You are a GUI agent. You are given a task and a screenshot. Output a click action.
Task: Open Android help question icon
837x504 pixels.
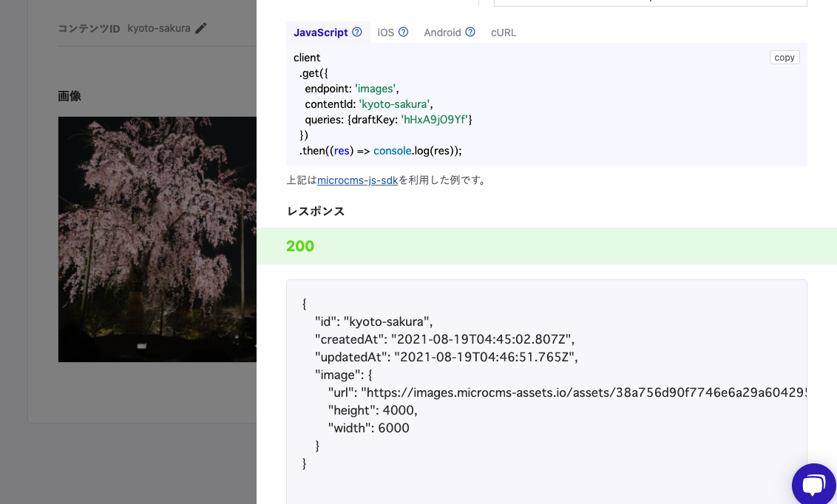point(470,32)
